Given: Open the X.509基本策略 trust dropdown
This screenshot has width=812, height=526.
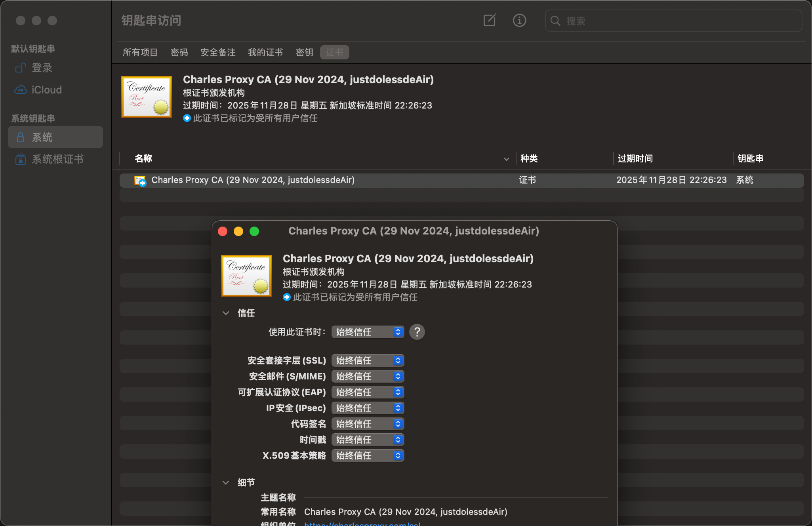Looking at the screenshot, I should [x=368, y=455].
